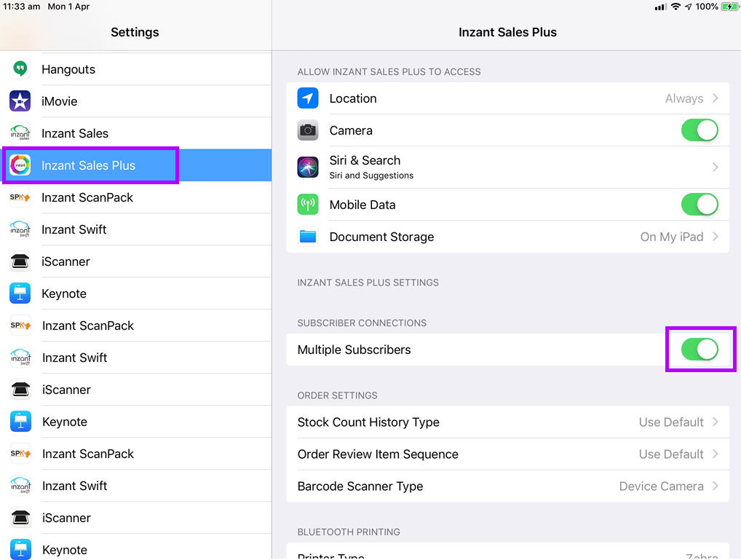Screen dimensions: 741x560
Task: Click the battery icon in status bar
Action: click(729, 7)
